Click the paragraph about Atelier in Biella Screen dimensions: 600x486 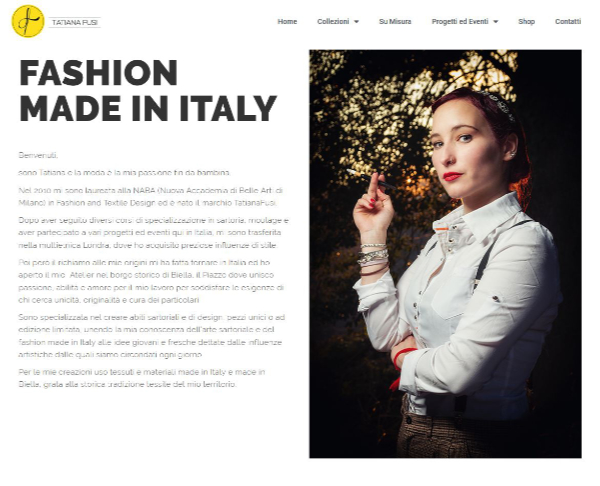pyautogui.click(x=151, y=281)
